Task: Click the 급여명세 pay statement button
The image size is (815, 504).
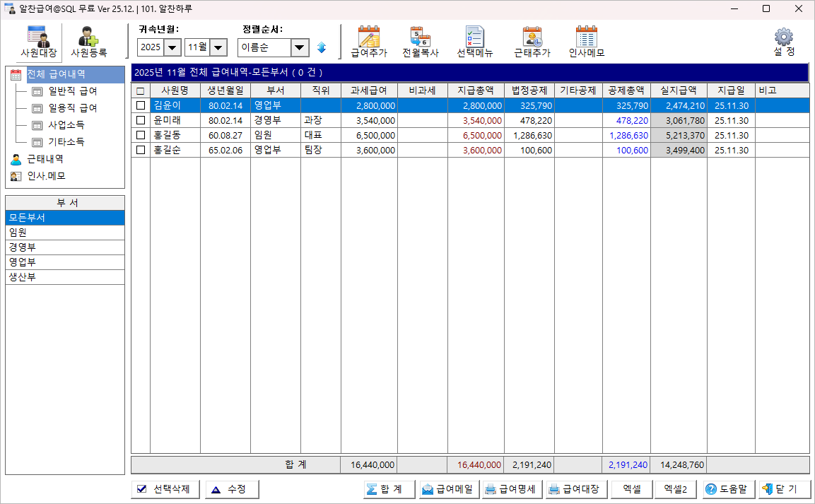Action: coord(513,489)
